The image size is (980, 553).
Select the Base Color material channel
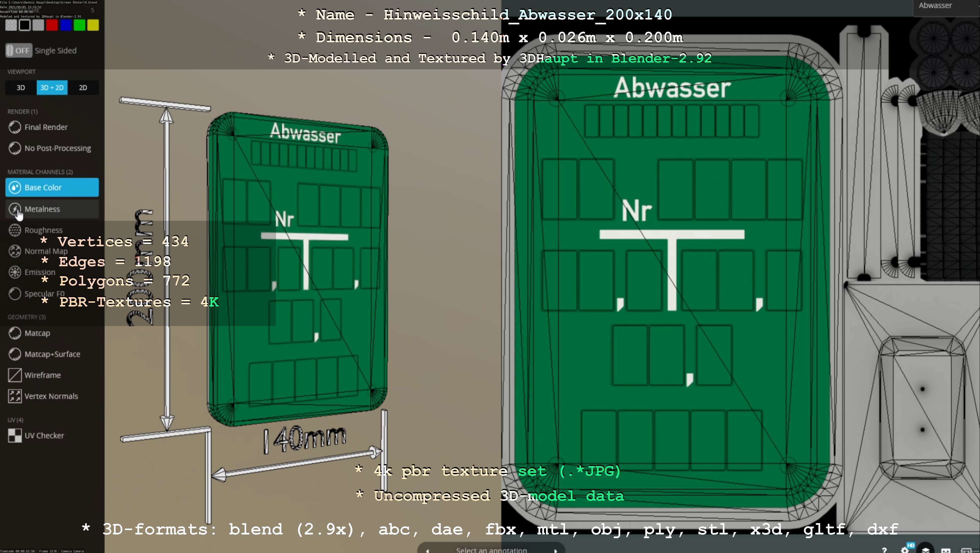52,187
